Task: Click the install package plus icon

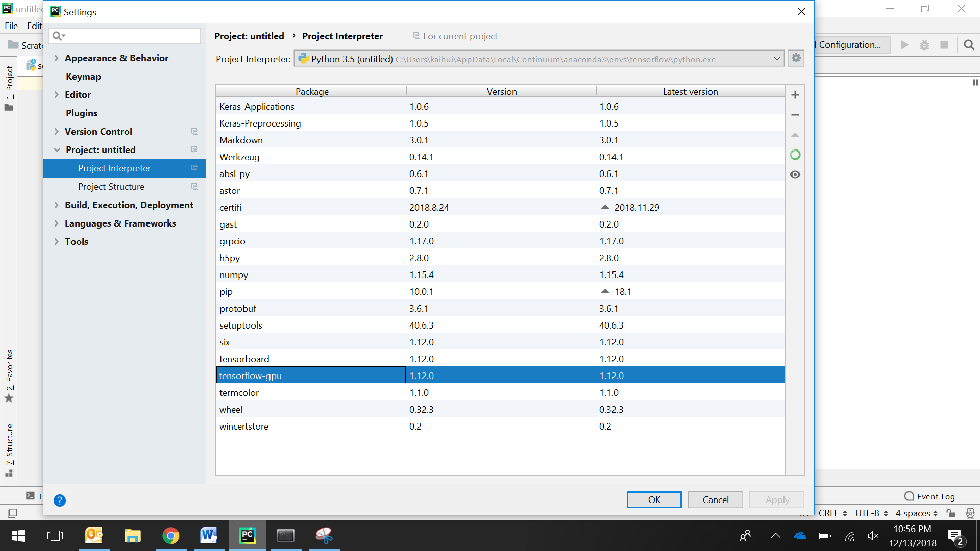Action: click(795, 95)
